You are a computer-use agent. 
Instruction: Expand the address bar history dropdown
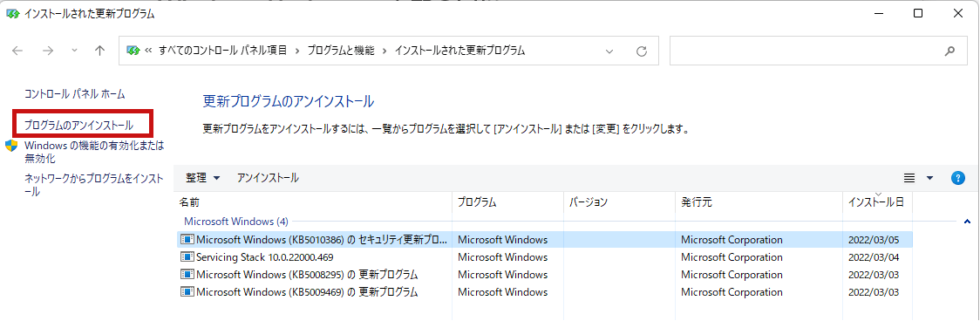[610, 51]
